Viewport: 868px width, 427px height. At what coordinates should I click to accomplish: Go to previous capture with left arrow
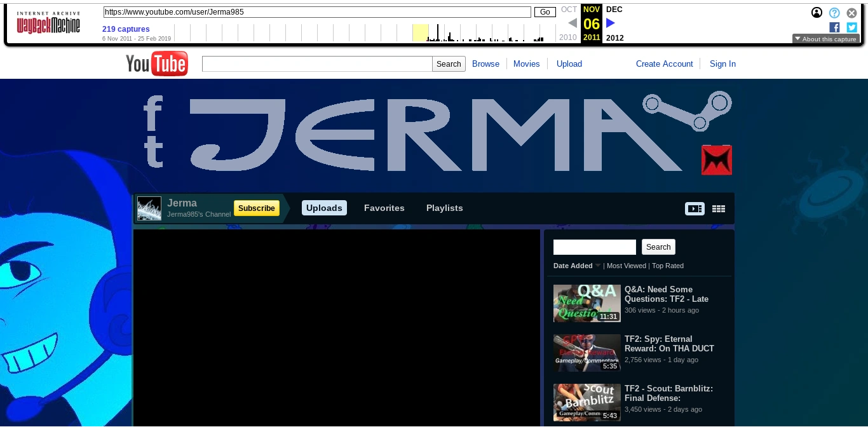(573, 23)
